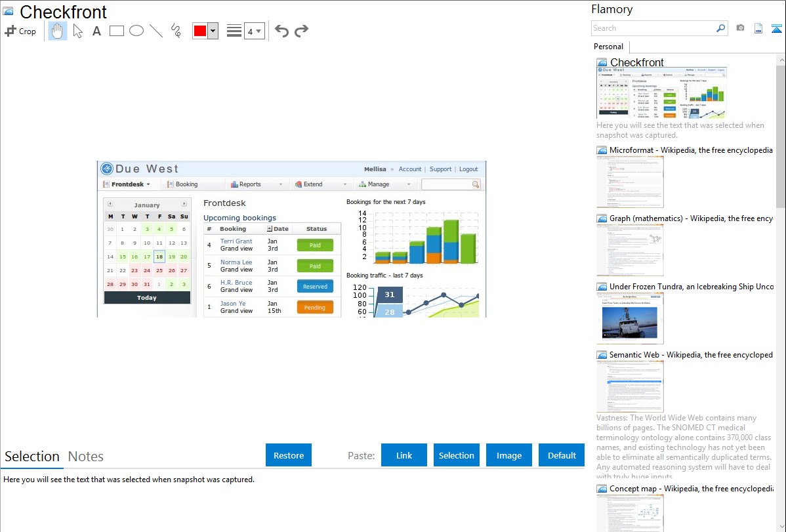Click the Terri Grant booking link
The width and height of the screenshot is (786, 532).
pos(236,241)
